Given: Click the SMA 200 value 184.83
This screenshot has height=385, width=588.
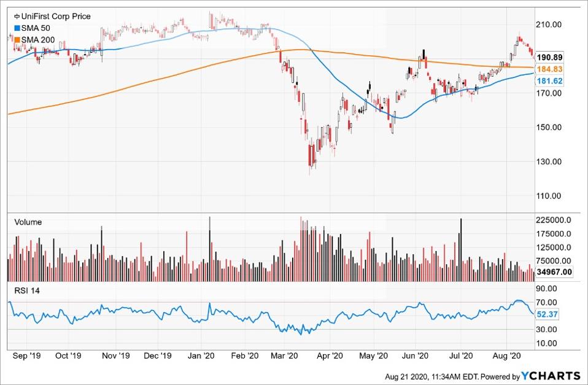Looking at the screenshot, I should click(549, 69).
